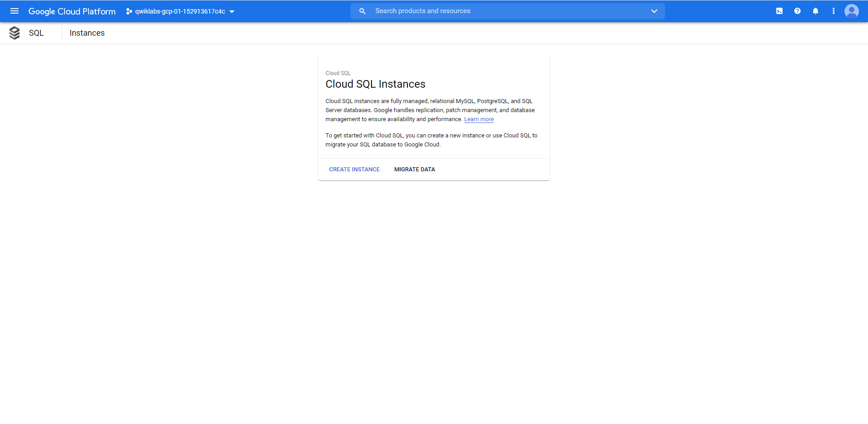868x424 pixels.
Task: Click the project hexagon icon
Action: pos(129,11)
